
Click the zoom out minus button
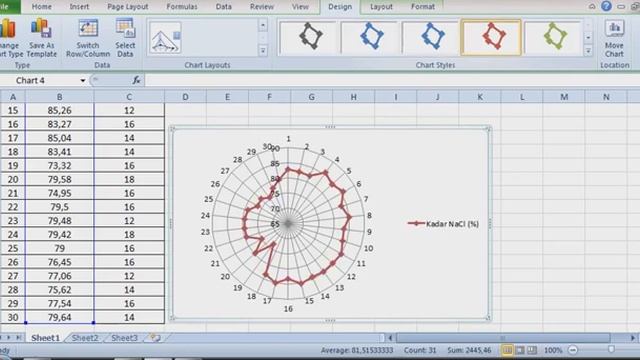pyautogui.click(x=573, y=350)
